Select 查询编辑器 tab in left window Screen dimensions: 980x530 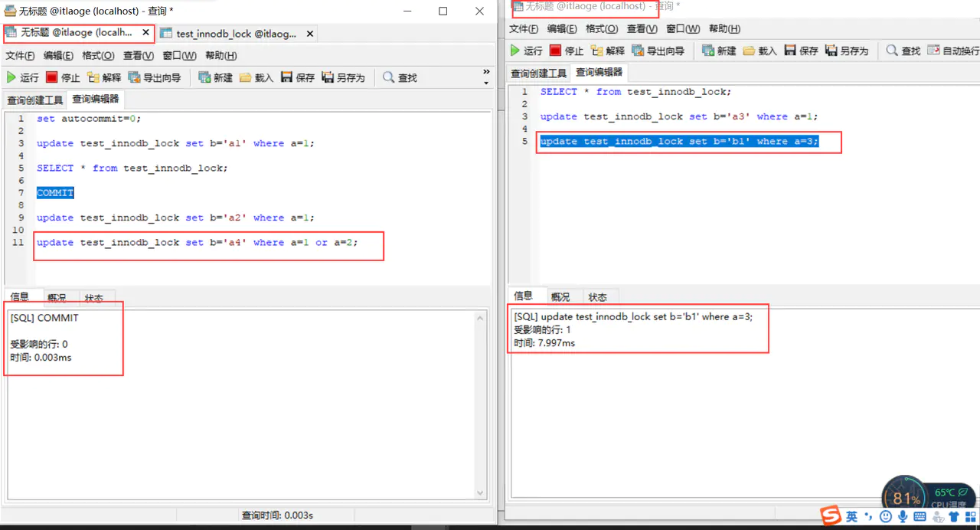(96, 100)
